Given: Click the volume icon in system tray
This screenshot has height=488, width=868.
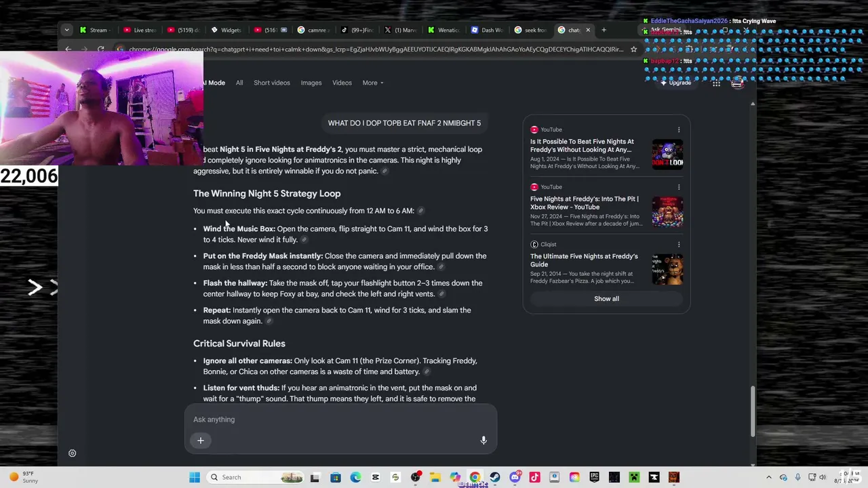Looking at the screenshot, I should pyautogui.click(x=823, y=477).
